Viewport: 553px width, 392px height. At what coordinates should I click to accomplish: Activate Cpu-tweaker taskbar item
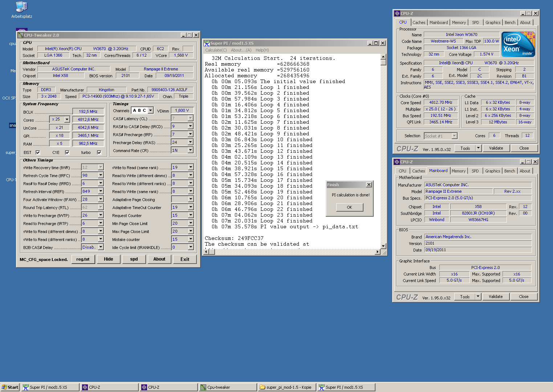[228, 387]
